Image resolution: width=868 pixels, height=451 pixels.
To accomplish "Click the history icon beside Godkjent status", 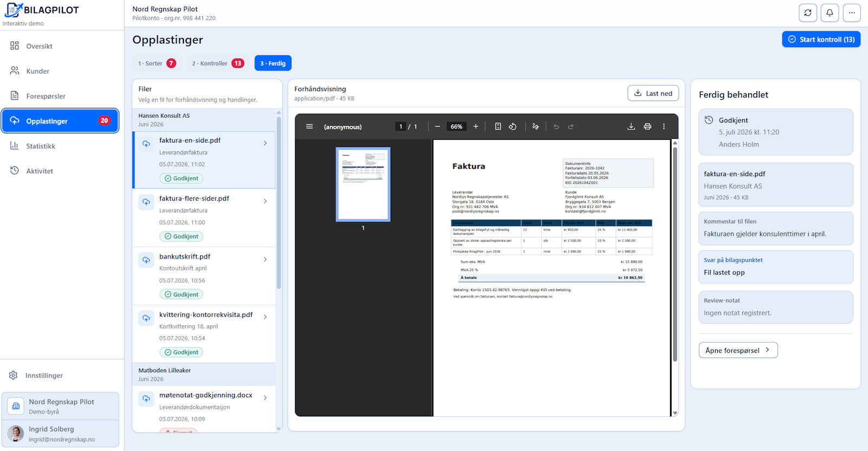I will click(x=709, y=120).
